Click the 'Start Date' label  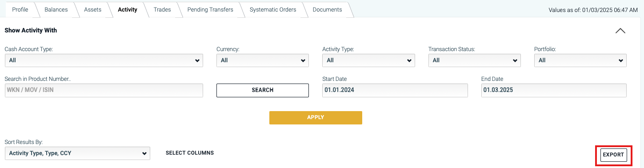pyautogui.click(x=335, y=79)
